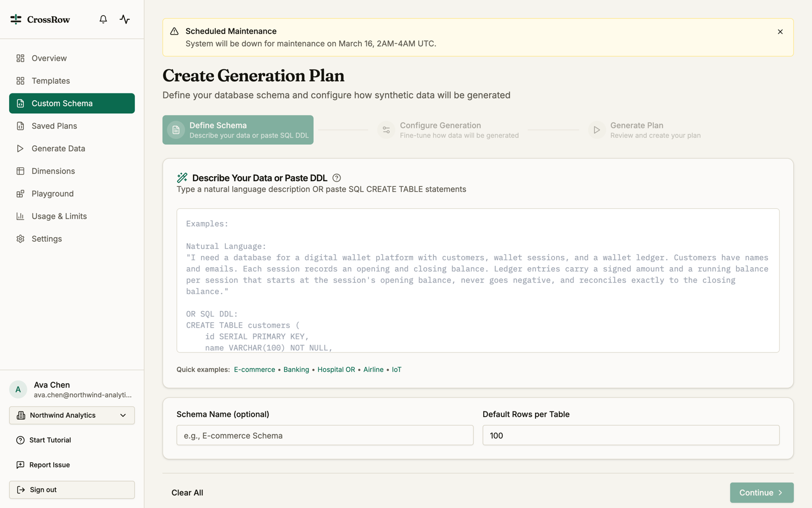Open Usage & Limits
The height and width of the screenshot is (508, 812).
tap(72, 216)
